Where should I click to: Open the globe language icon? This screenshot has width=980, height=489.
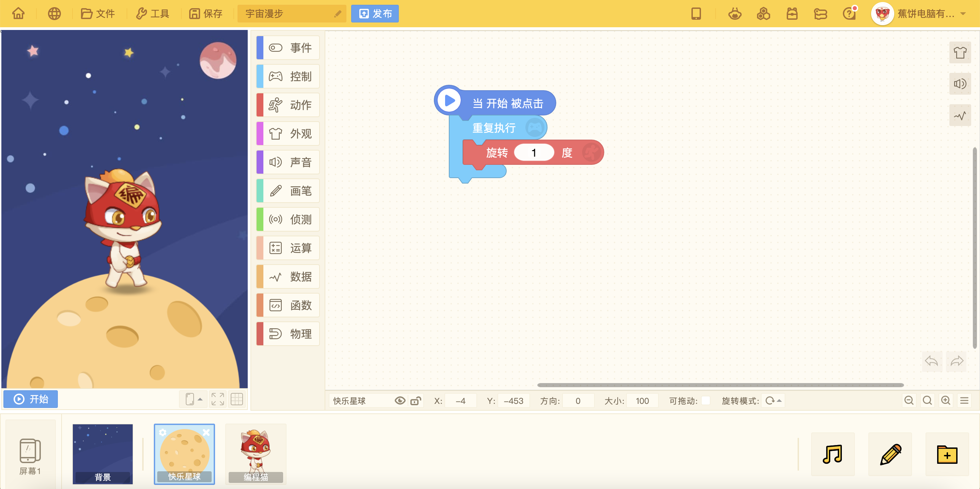pyautogui.click(x=54, y=14)
